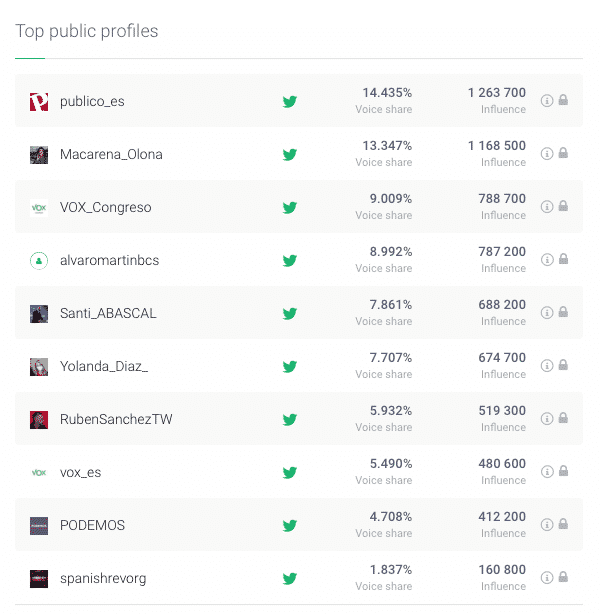Click the PODEMOS avatar thumbnail

point(39,526)
